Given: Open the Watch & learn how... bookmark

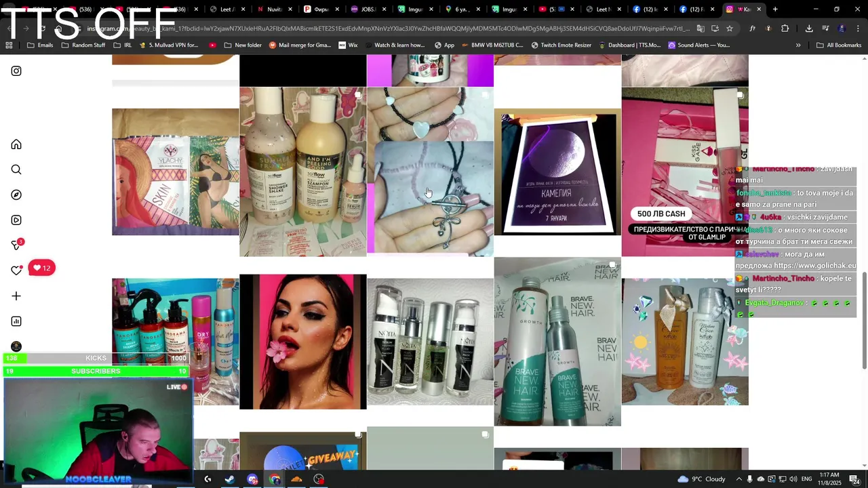Looking at the screenshot, I should [394, 45].
